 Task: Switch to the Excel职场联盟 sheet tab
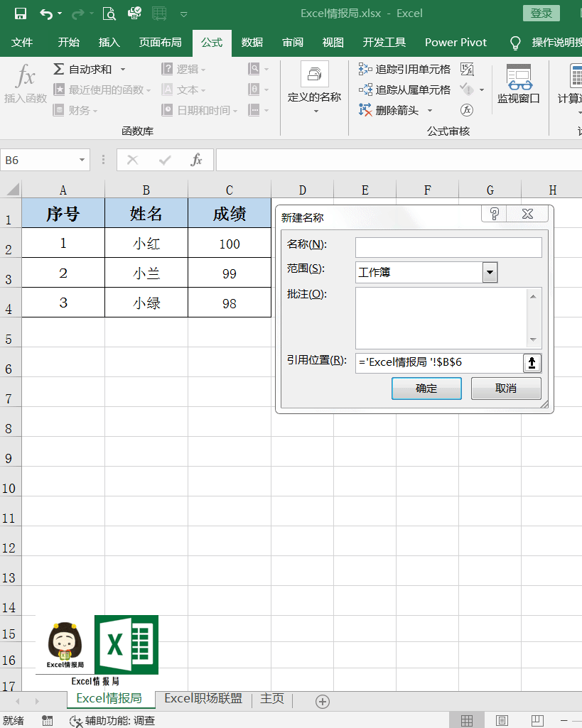(203, 699)
